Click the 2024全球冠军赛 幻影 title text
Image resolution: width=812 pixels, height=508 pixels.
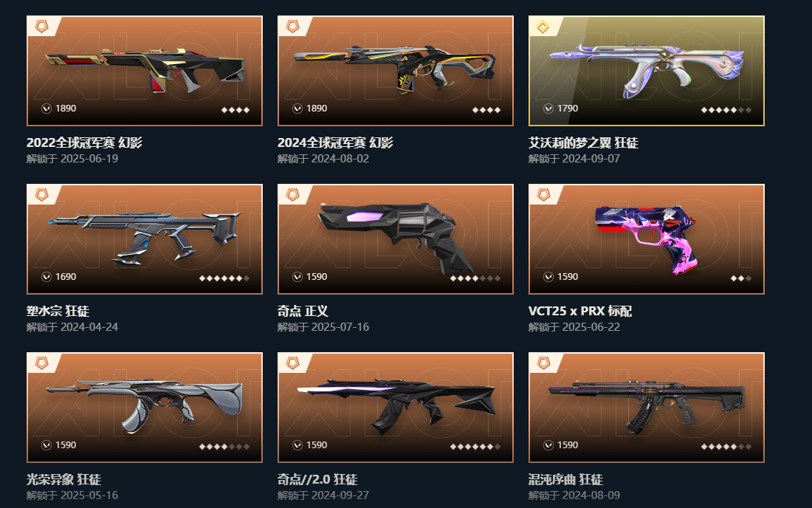click(335, 143)
